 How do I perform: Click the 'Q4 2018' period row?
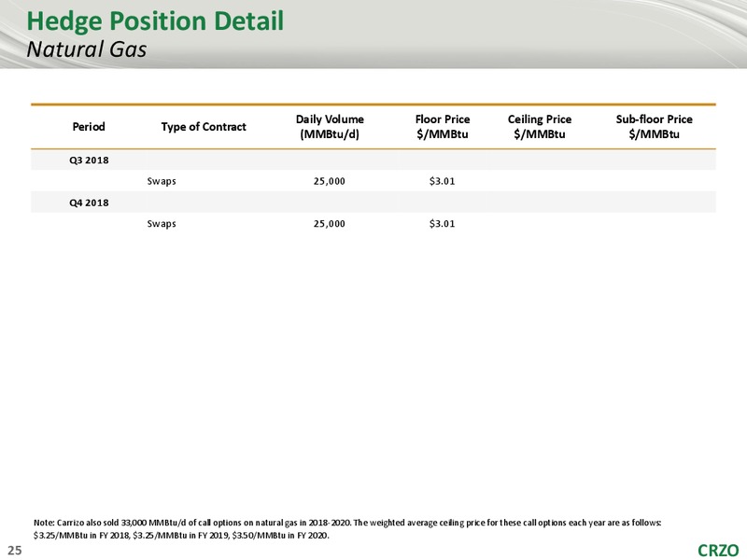[x=373, y=203]
